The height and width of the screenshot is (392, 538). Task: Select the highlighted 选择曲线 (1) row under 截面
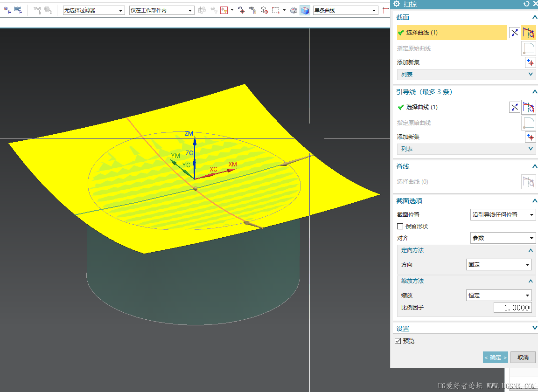click(452, 33)
